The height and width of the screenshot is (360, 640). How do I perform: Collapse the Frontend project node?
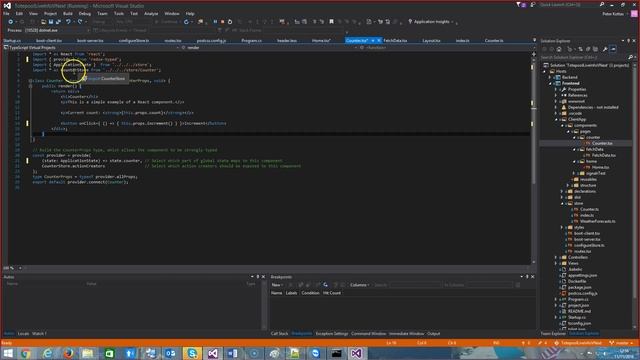click(x=551, y=83)
